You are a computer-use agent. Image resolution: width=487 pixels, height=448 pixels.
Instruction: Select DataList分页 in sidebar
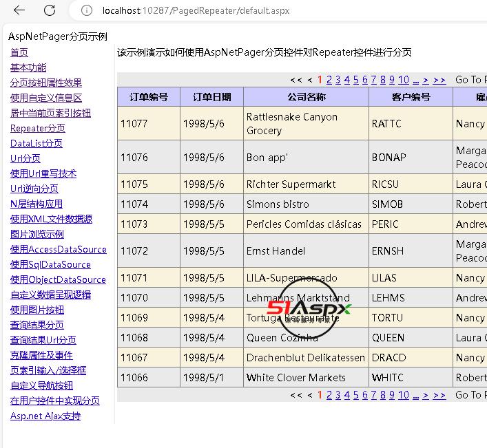coord(36,143)
